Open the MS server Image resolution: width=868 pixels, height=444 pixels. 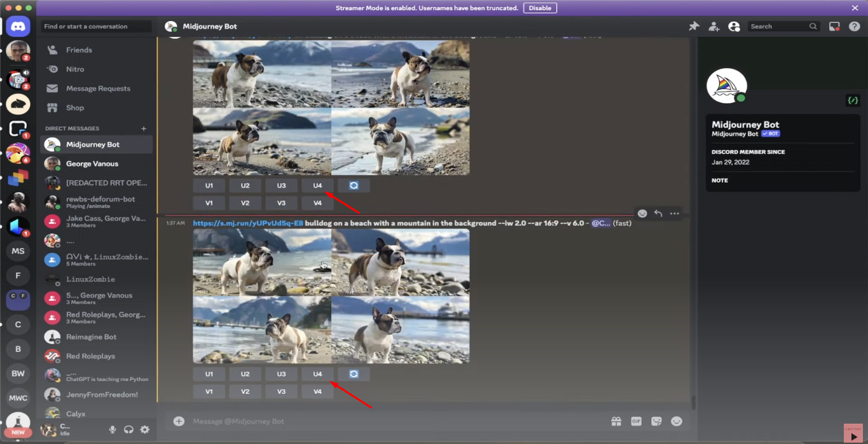click(18, 251)
